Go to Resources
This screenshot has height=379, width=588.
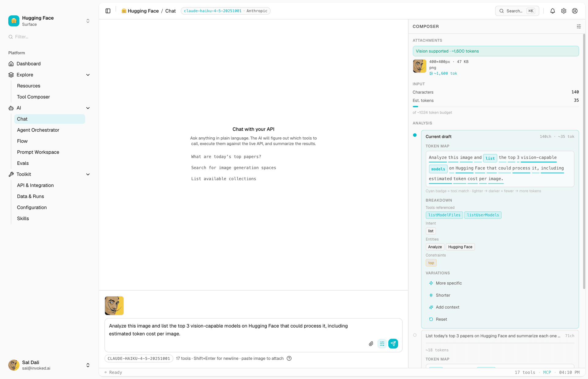[28, 86]
